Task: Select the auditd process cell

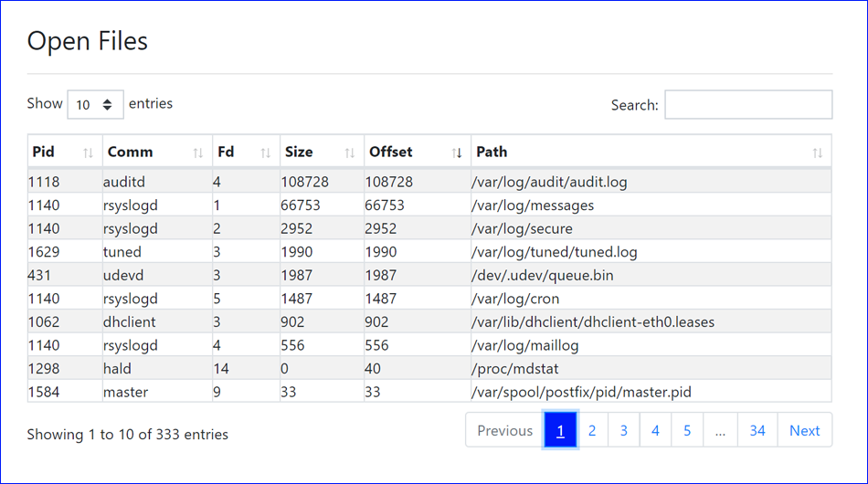Action: tap(157, 182)
